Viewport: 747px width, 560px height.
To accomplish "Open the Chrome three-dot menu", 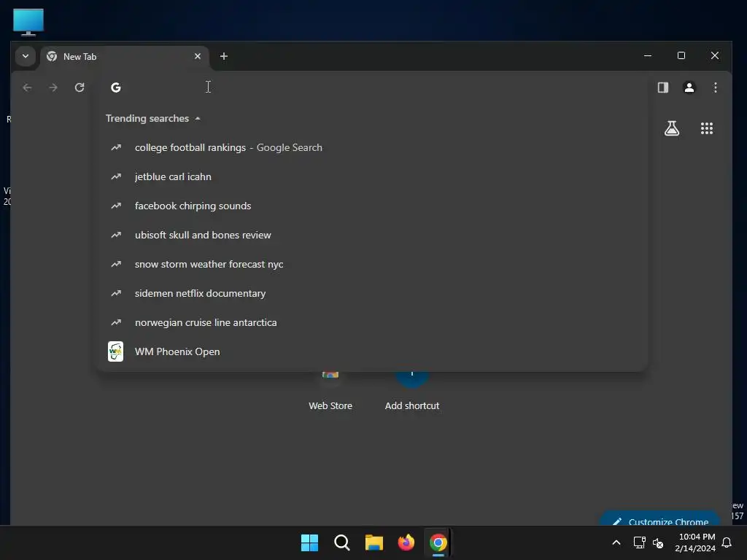I will point(715,87).
